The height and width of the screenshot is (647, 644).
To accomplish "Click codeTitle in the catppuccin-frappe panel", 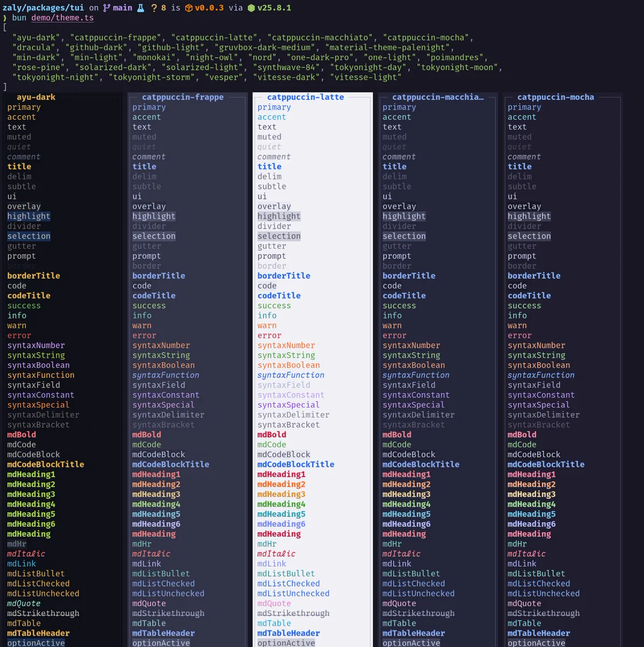I will [154, 295].
